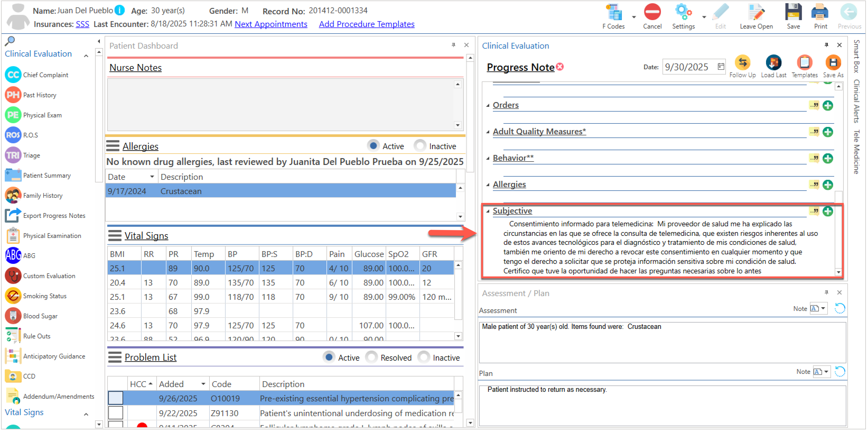Select the Inactive radio for Allergies
The width and height of the screenshot is (868, 432).
tap(420, 146)
